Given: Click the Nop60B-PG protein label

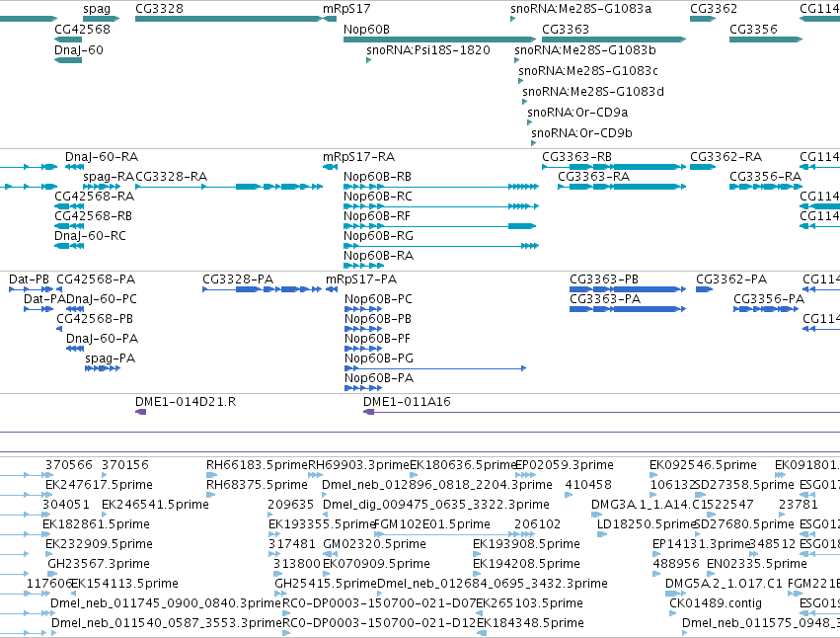Looking at the screenshot, I should (x=379, y=359).
